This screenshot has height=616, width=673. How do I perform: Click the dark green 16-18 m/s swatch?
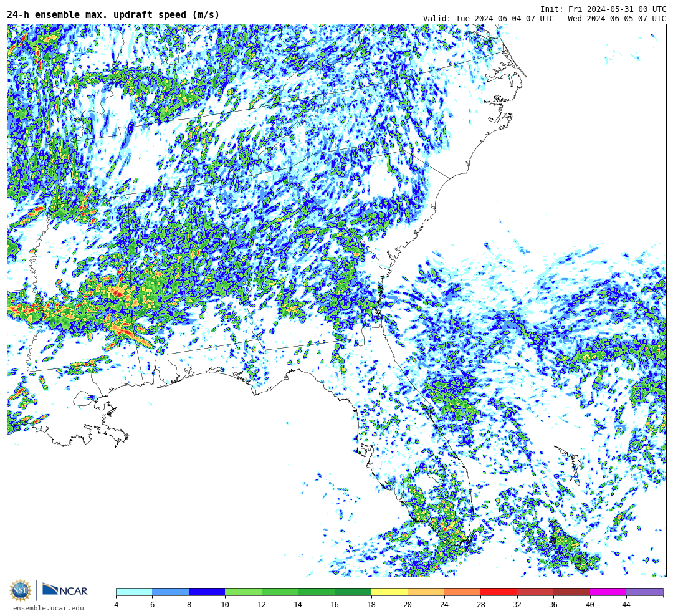pos(353,592)
